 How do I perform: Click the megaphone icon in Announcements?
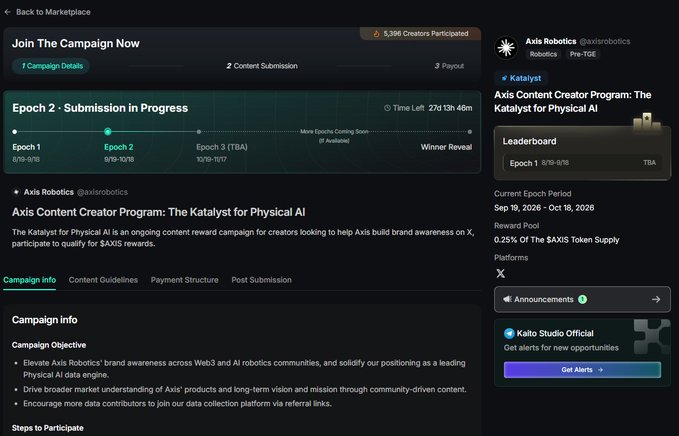click(x=507, y=299)
